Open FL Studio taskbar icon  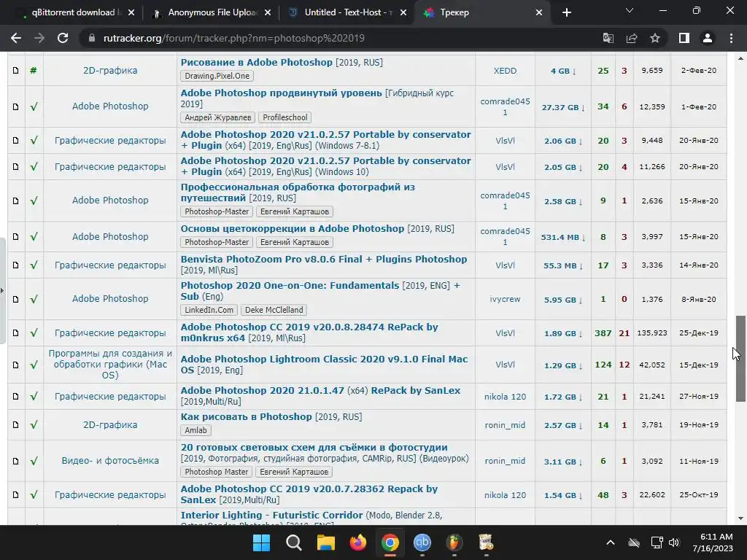point(454,542)
